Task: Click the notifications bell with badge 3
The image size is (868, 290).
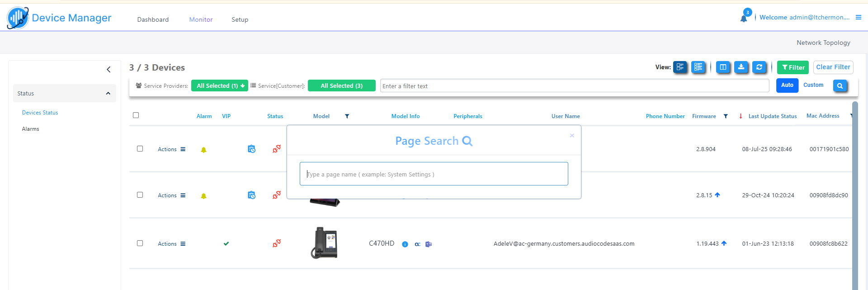Action: click(x=744, y=18)
